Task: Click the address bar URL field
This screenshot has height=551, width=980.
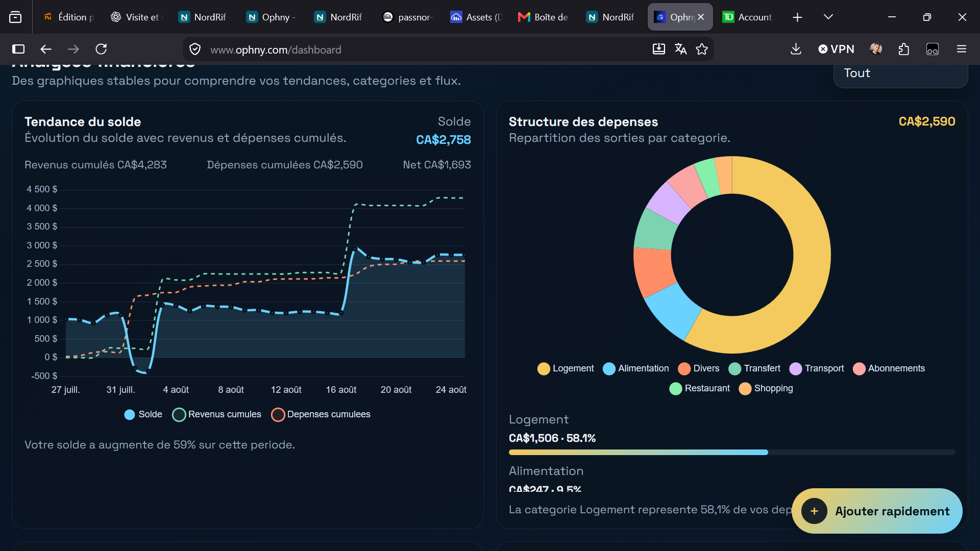Action: coord(424,49)
